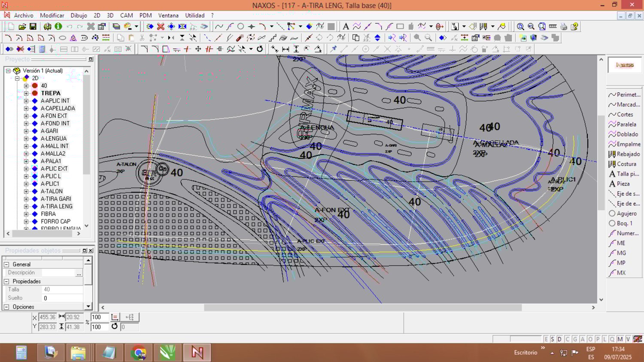This screenshot has height=362, width=644.
Task: Expand the TREPA tree node
Action: point(26,93)
